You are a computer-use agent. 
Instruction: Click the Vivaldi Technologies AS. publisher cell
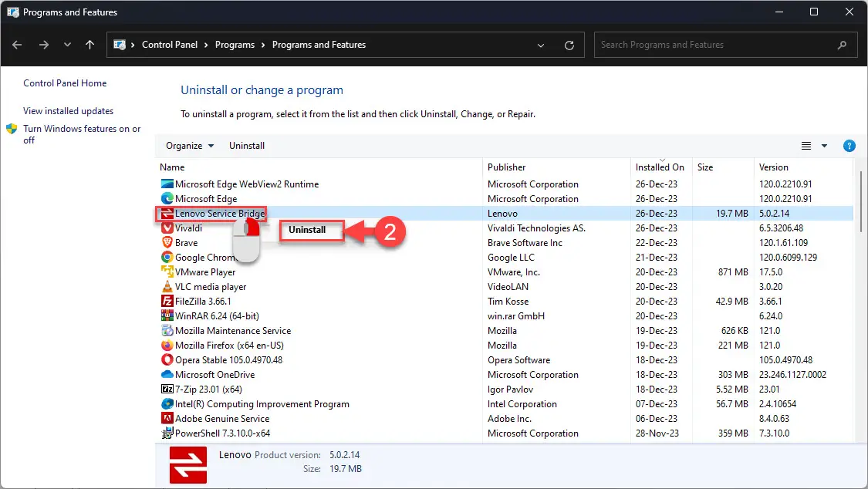click(x=536, y=228)
